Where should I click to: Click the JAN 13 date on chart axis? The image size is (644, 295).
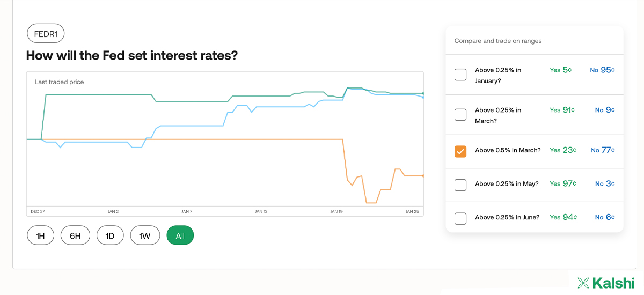(x=261, y=211)
